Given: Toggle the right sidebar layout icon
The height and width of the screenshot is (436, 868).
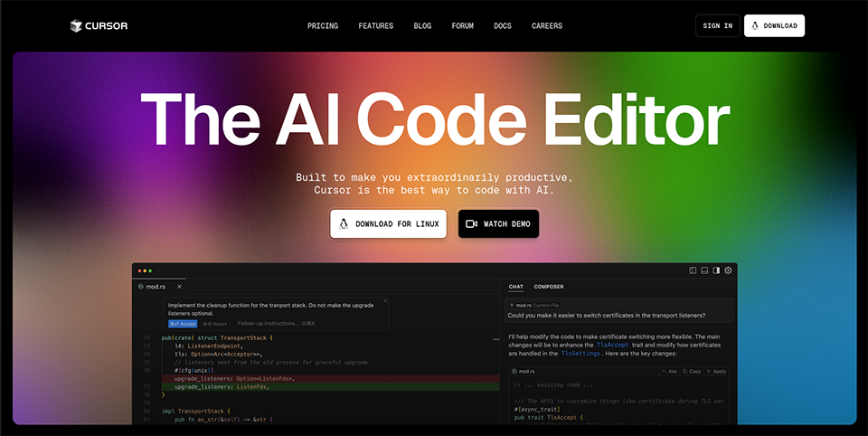Looking at the screenshot, I should tap(716, 270).
